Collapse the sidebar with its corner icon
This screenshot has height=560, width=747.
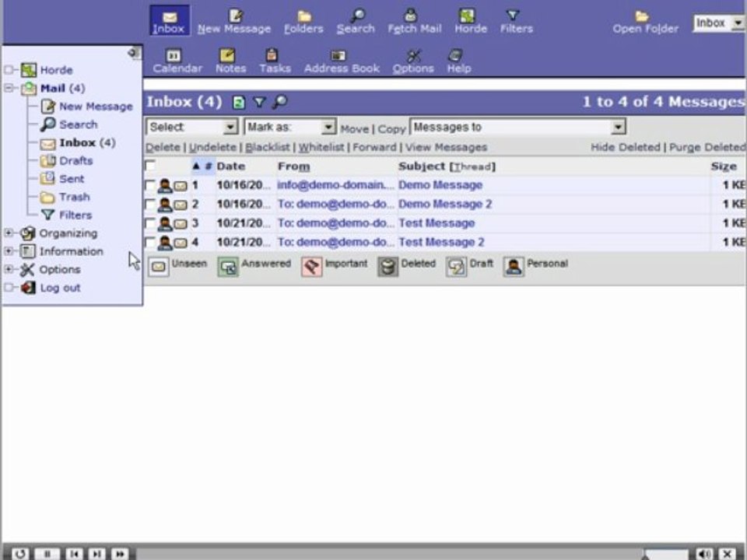click(133, 52)
